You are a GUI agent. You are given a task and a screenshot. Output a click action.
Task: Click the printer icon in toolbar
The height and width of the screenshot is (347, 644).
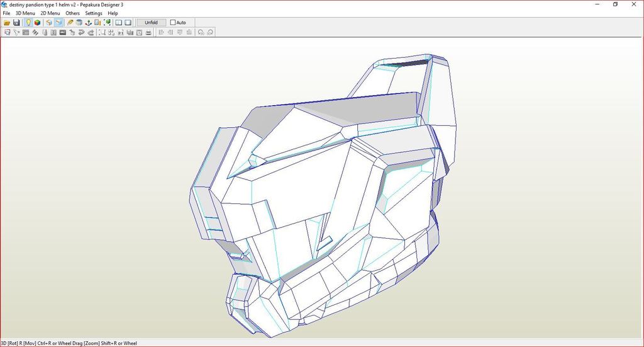click(x=148, y=33)
